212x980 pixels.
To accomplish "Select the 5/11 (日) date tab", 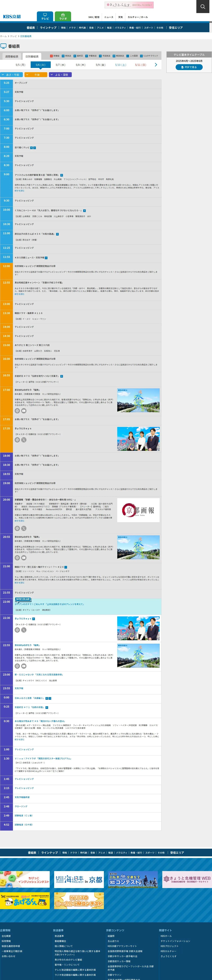I will click(x=141, y=65).
